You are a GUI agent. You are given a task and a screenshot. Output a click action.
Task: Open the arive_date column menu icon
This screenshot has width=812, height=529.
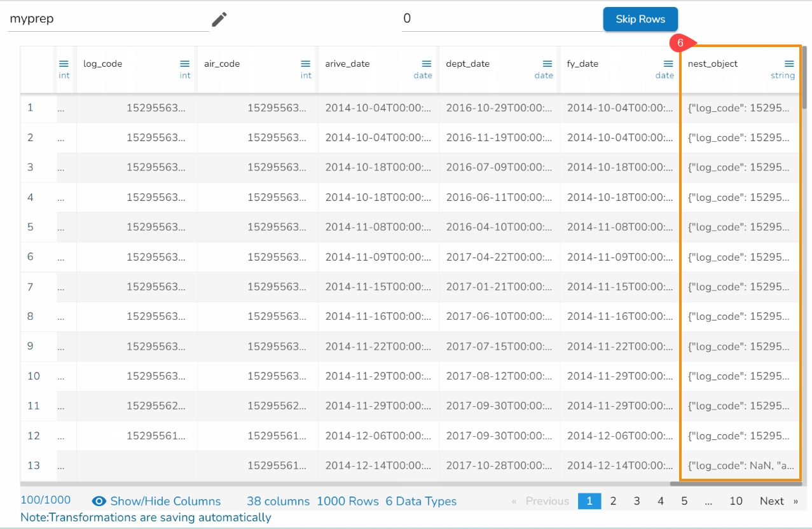pyautogui.click(x=427, y=64)
